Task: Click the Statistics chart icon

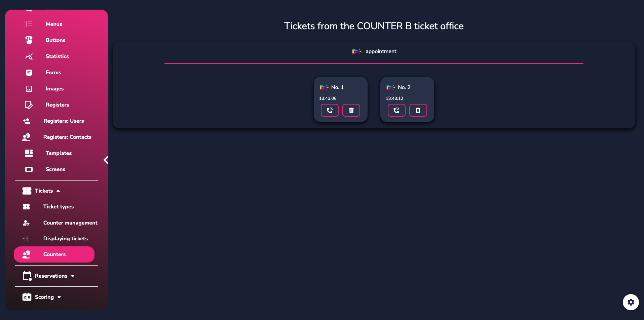Action: tap(29, 56)
